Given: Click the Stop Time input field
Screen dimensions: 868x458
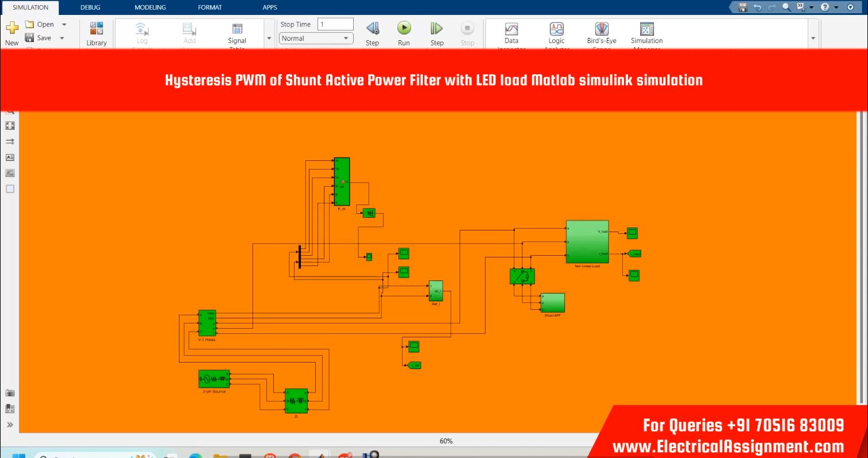Looking at the screenshot, I should tap(335, 24).
